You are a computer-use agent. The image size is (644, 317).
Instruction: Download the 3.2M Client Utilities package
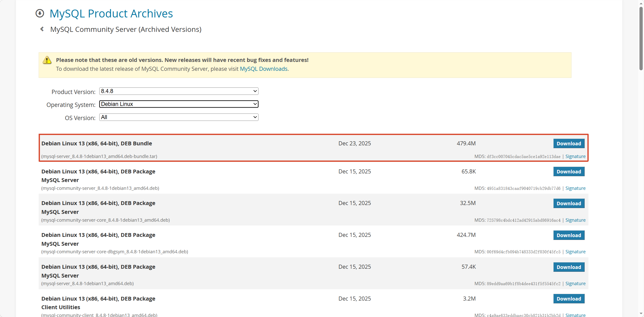tap(568, 299)
